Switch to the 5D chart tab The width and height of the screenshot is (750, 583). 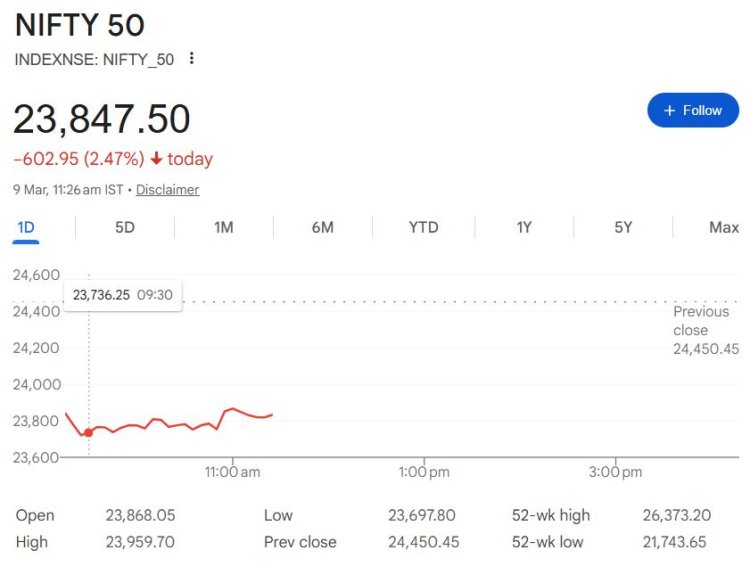(124, 228)
